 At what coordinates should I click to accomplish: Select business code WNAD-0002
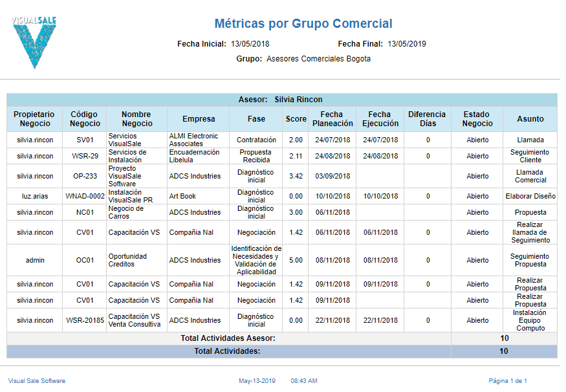(85, 197)
